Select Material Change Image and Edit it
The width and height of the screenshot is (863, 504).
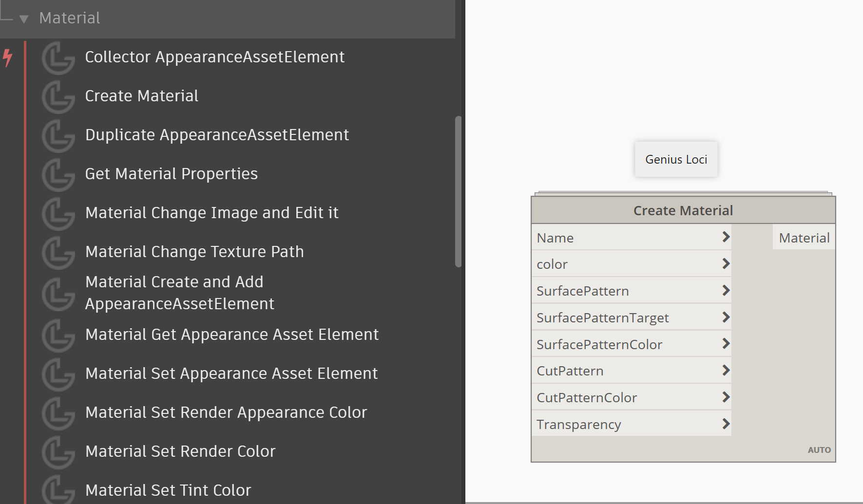pyautogui.click(x=211, y=213)
